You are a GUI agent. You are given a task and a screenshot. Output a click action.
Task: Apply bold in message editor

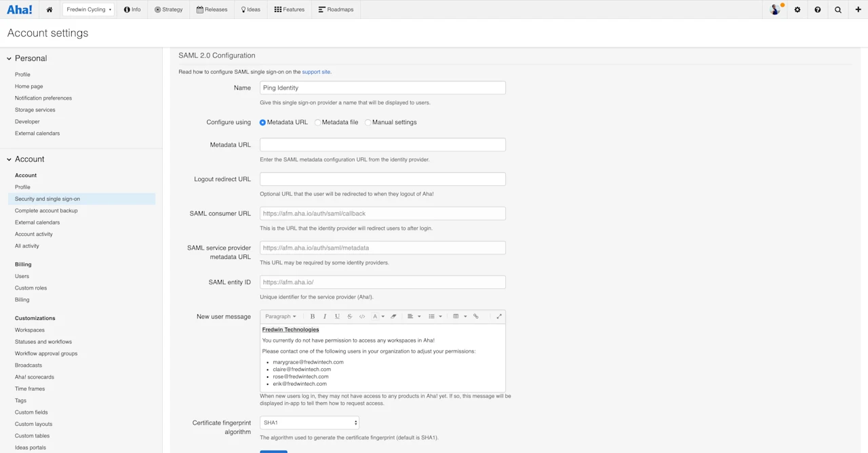point(313,317)
